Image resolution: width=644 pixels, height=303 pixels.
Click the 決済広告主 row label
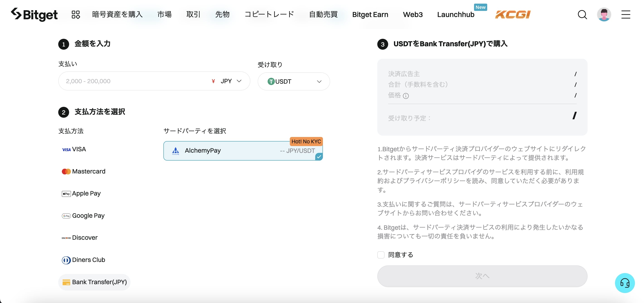[404, 74]
